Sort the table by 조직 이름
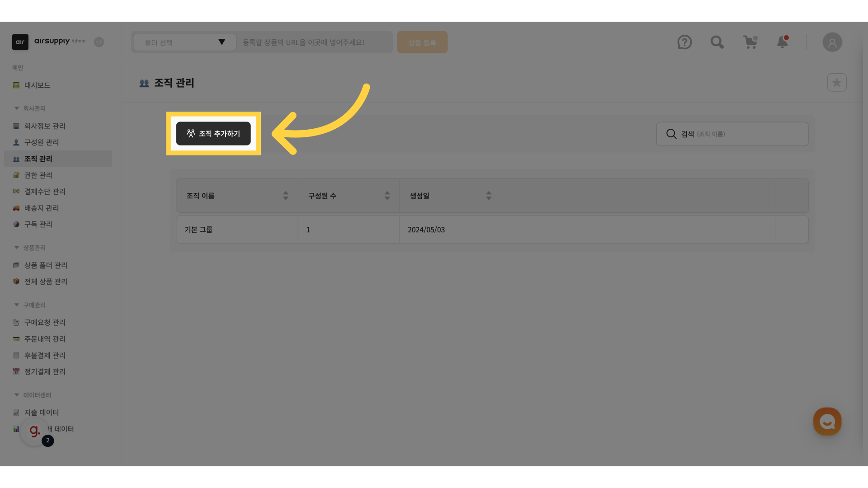This screenshot has width=868, height=488. tap(285, 196)
